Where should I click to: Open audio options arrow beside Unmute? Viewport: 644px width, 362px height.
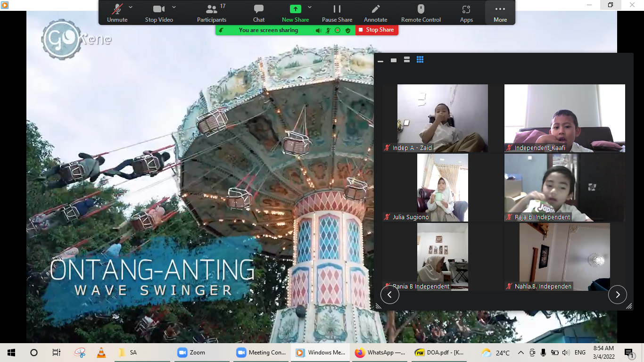point(131,7)
